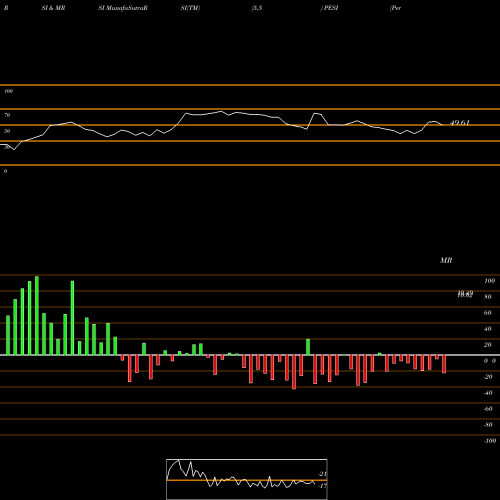The width and height of the screenshot is (500, 500).
Task: Click the 0 level on RSI axis
Action: coord(5,171)
